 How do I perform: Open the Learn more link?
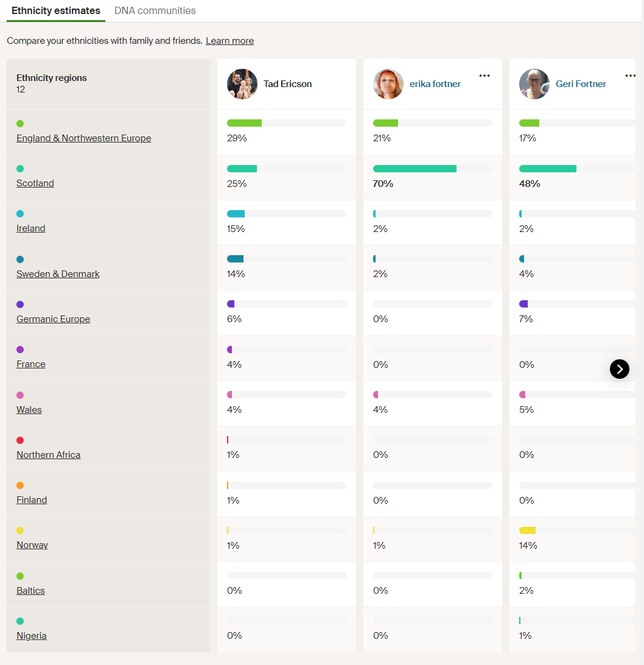point(229,41)
